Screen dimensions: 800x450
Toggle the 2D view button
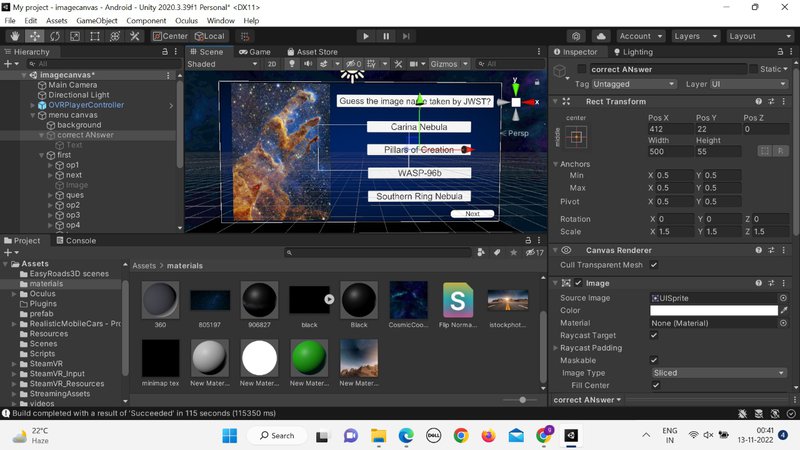point(272,64)
